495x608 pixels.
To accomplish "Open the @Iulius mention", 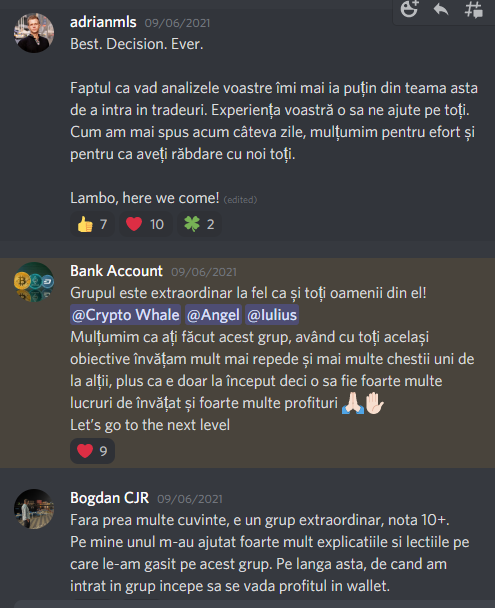I will click(x=272, y=315).
